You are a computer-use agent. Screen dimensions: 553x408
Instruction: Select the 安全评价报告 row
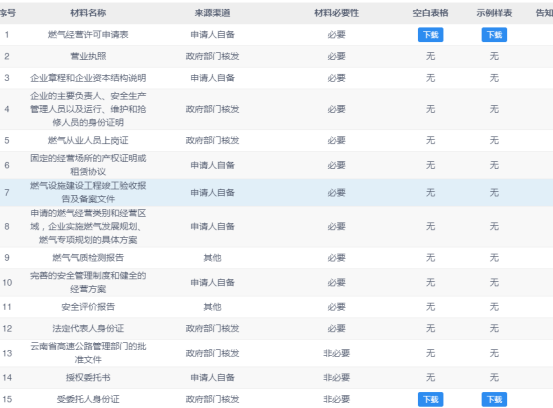pyautogui.click(x=276, y=307)
